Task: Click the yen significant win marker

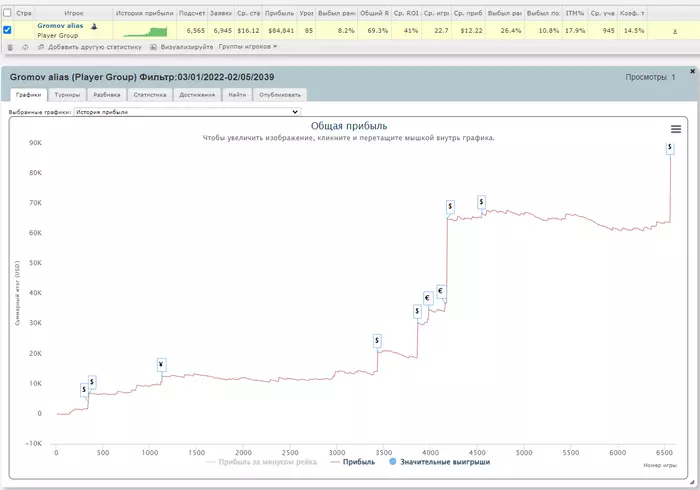Action: pyautogui.click(x=162, y=365)
